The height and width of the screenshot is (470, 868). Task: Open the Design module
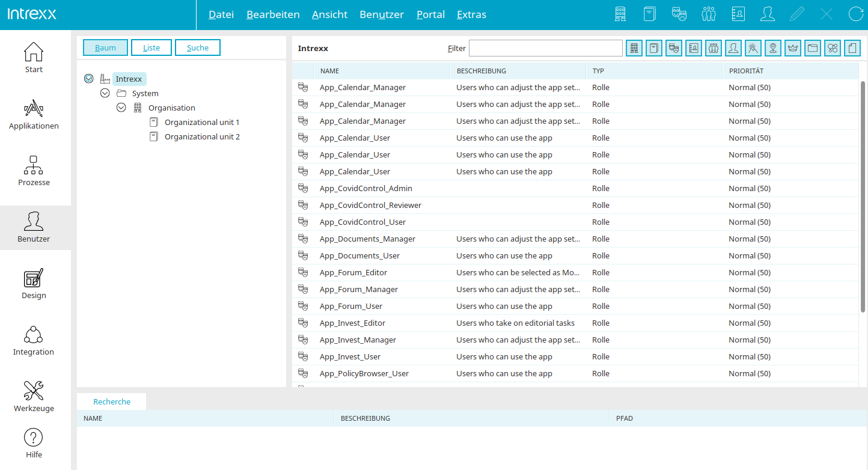pos(34,284)
